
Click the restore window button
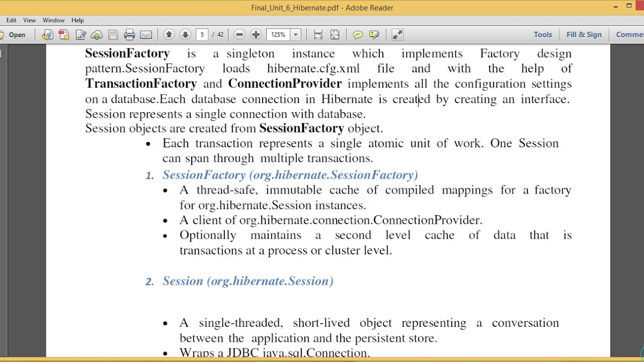click(x=629, y=6)
